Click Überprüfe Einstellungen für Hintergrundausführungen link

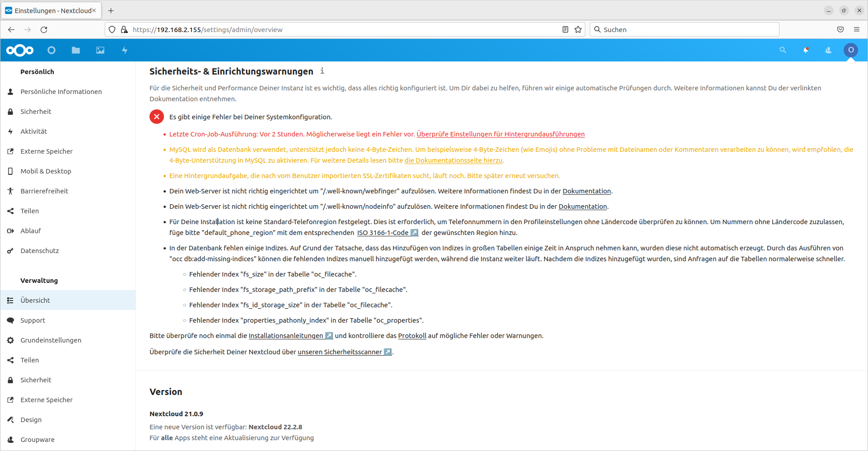[500, 134]
